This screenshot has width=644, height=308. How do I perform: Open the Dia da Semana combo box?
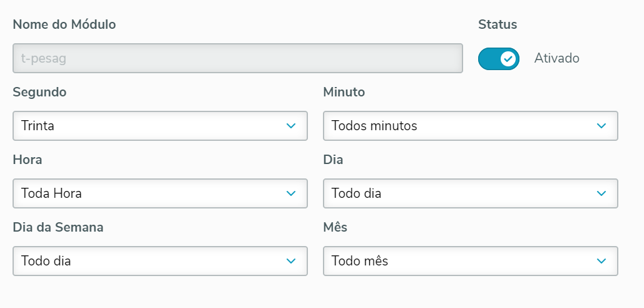(160, 261)
